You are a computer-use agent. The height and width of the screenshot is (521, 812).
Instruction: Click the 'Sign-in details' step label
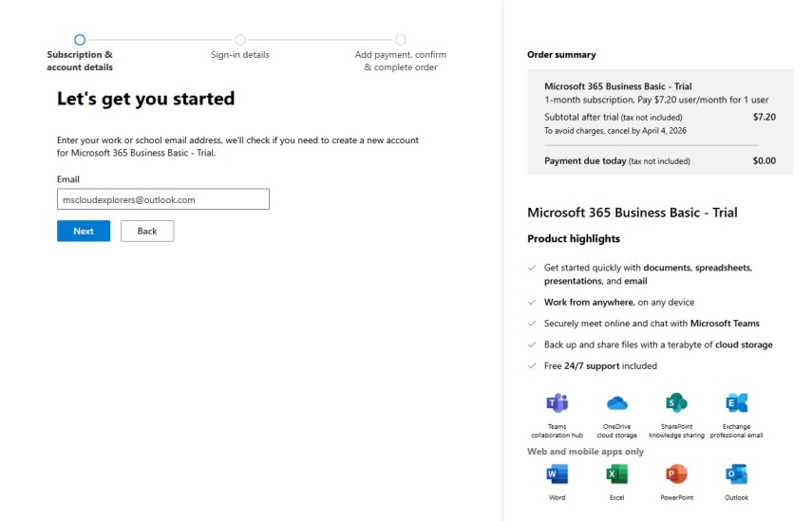(239, 54)
